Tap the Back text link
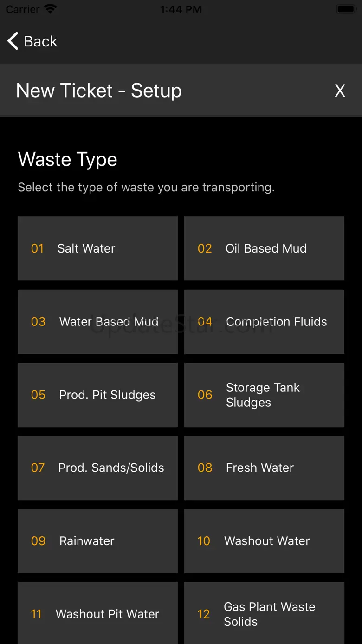This screenshot has height=644, width=362. point(41,41)
